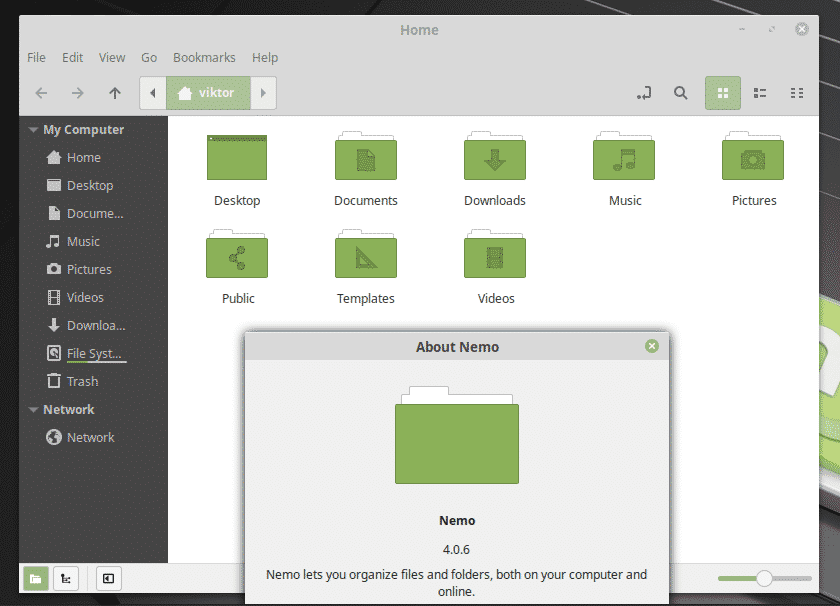Switch to icon view
840x606 pixels.
pos(723,93)
